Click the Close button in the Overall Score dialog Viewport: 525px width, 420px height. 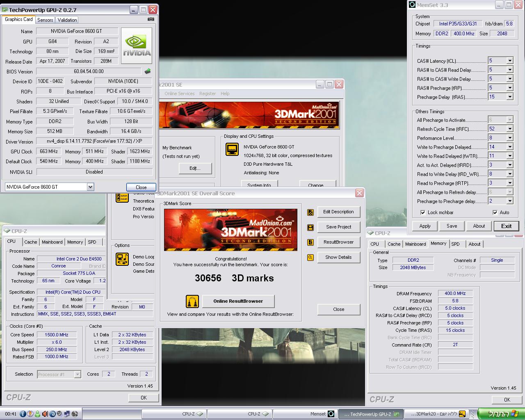point(339,309)
